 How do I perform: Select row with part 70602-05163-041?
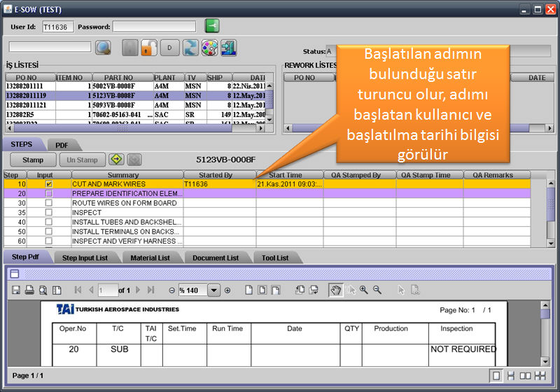pos(136,115)
